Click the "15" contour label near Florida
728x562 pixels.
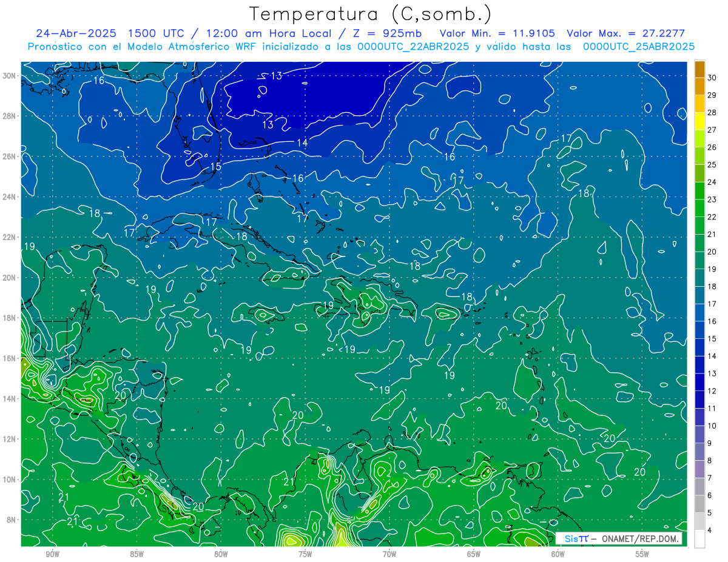(x=215, y=167)
